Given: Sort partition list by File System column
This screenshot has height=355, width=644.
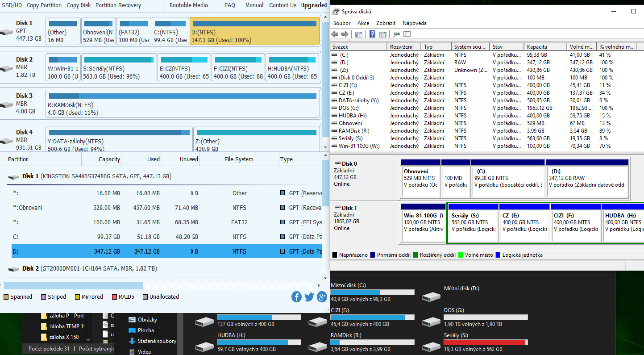Looking at the screenshot, I should (x=239, y=159).
